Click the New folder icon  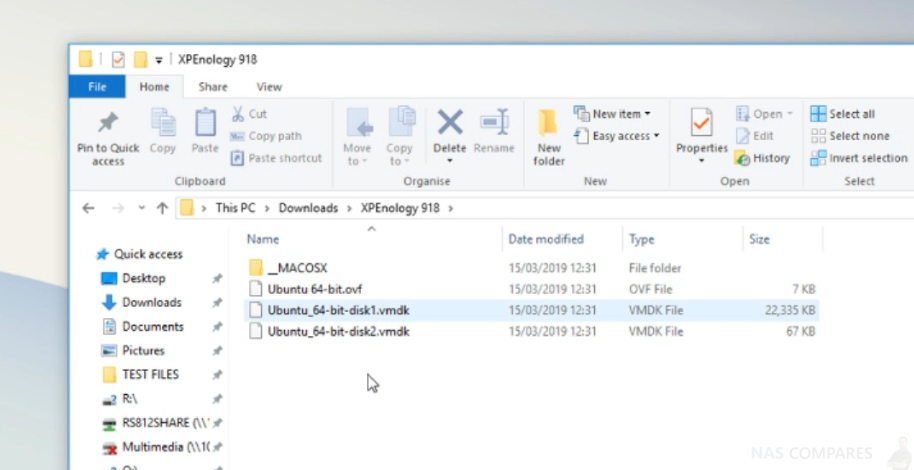pos(548,122)
